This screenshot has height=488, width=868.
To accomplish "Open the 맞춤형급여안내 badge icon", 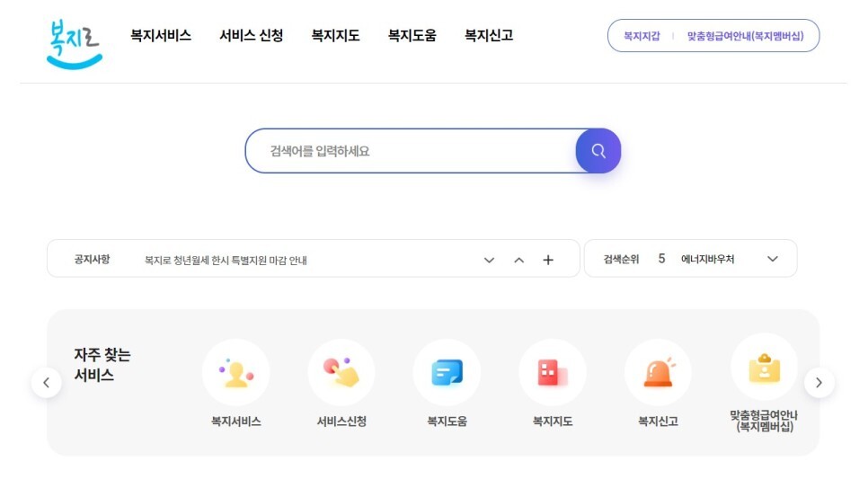I will (765, 368).
